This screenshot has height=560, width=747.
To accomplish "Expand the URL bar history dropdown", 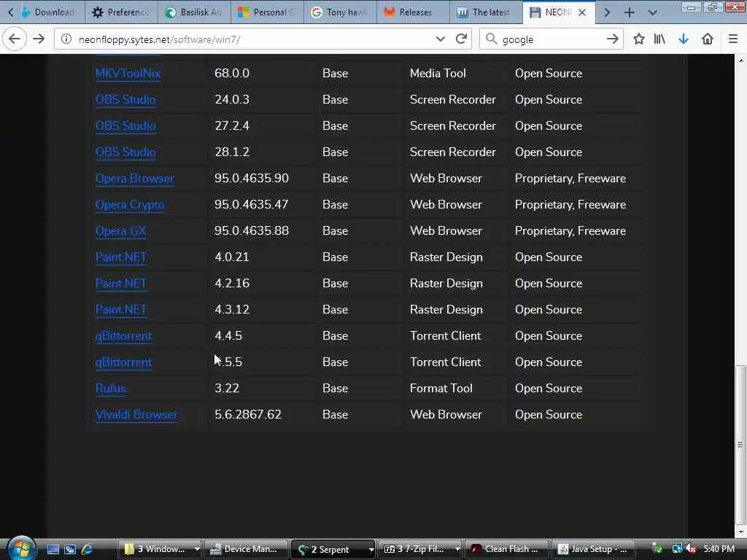I will [440, 39].
